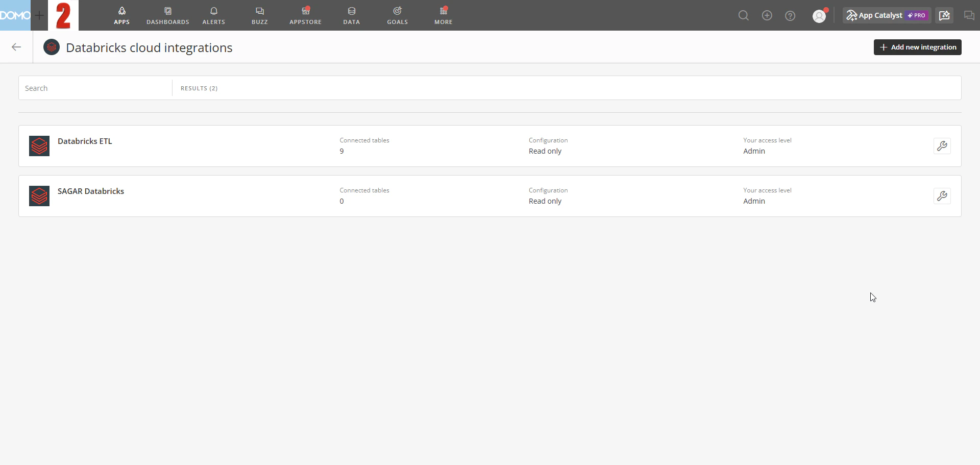Open the Buzz chat panel icon
The image size is (980, 465).
pos(969,15)
